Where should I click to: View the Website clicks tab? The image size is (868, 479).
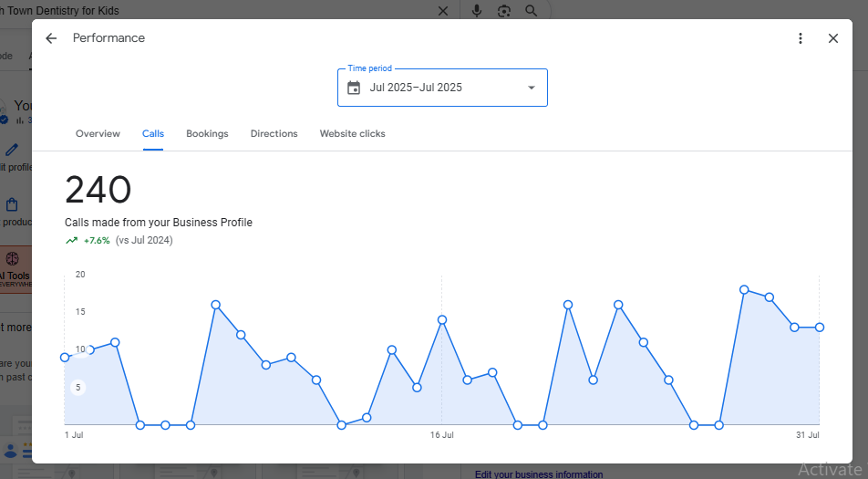[x=352, y=134]
